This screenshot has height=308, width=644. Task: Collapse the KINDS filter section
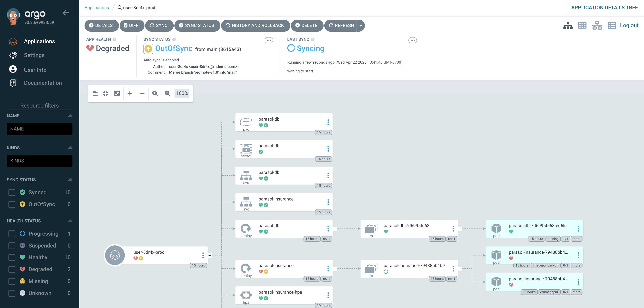[70, 147]
